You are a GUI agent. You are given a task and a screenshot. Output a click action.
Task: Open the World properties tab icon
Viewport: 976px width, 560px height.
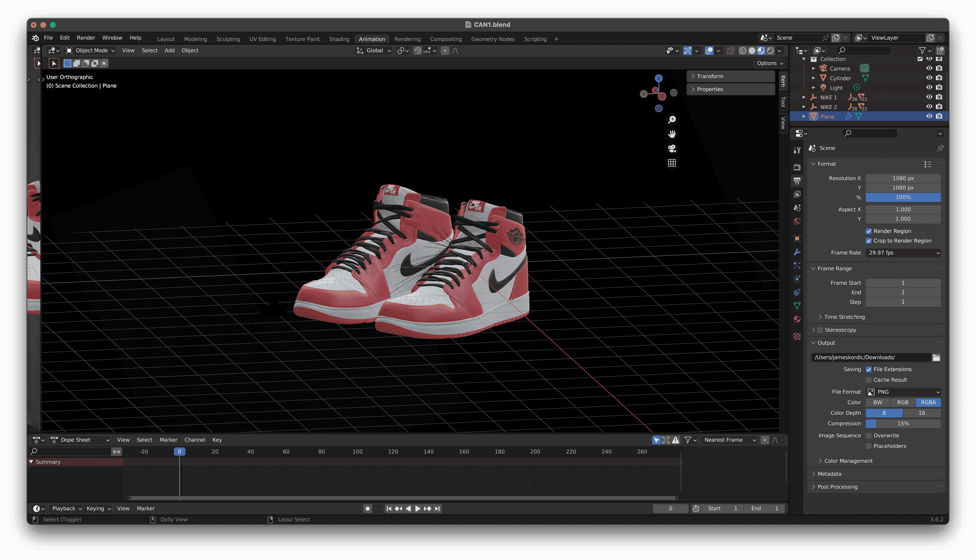pyautogui.click(x=797, y=221)
